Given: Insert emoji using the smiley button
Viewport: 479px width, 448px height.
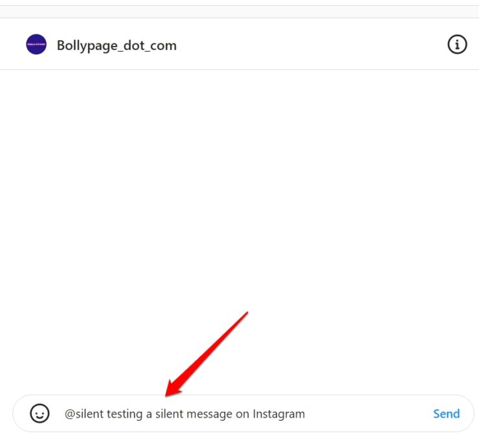Looking at the screenshot, I should 39,414.
